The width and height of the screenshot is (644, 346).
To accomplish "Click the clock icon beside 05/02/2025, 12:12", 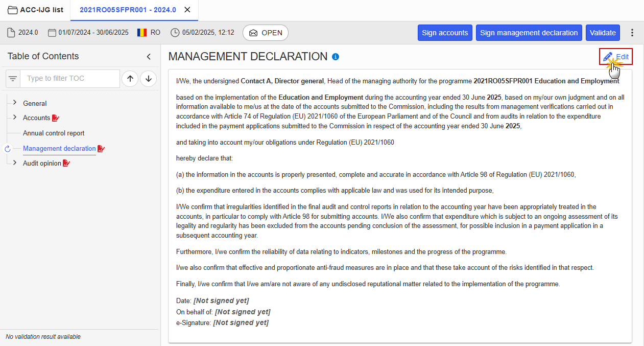I will click(175, 33).
